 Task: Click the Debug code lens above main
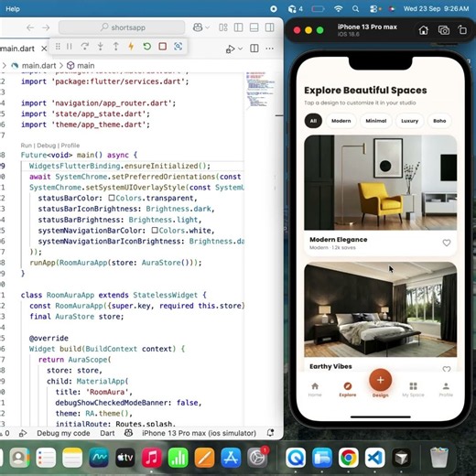(x=47, y=146)
